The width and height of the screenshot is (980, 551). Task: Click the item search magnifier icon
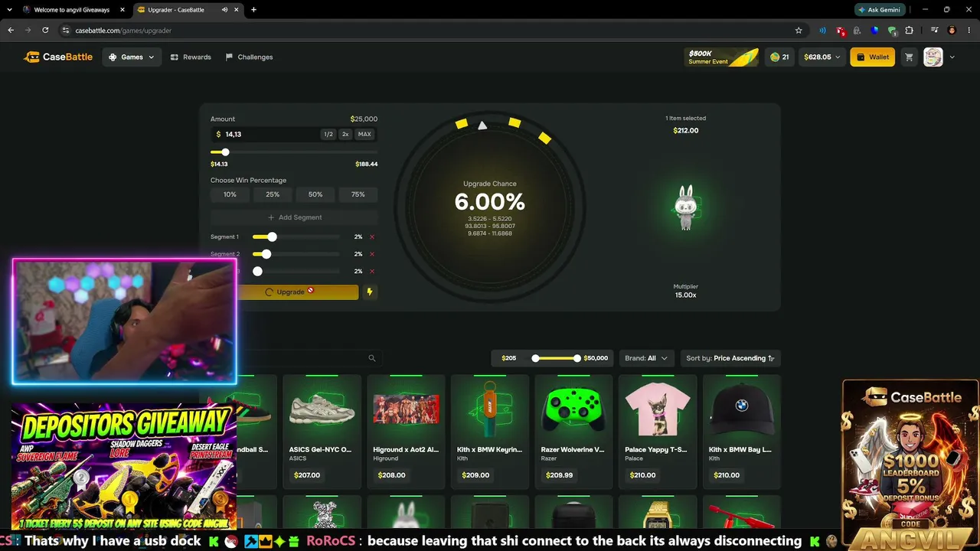coord(372,358)
